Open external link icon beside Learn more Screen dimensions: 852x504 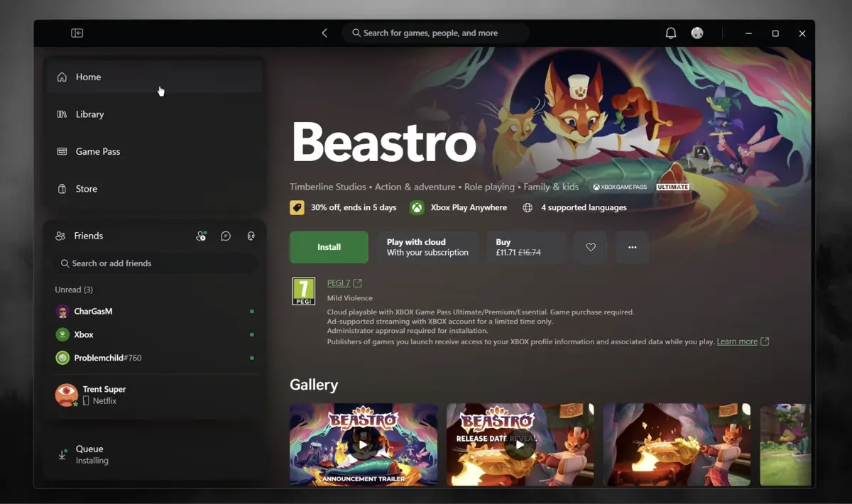coord(765,341)
